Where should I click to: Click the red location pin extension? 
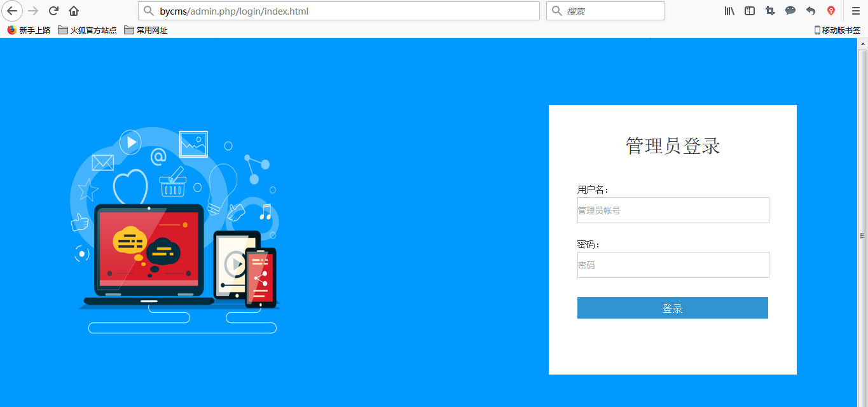click(831, 11)
